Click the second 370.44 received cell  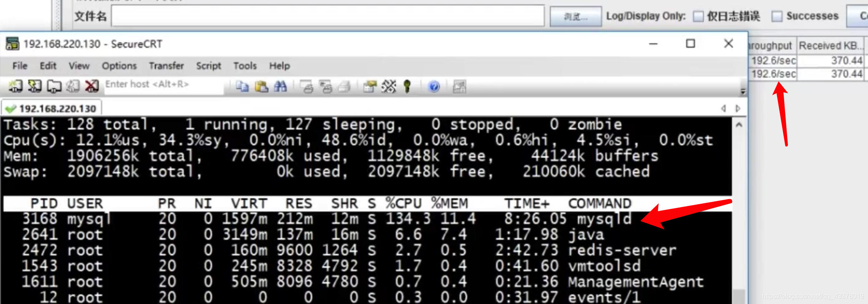click(831, 74)
